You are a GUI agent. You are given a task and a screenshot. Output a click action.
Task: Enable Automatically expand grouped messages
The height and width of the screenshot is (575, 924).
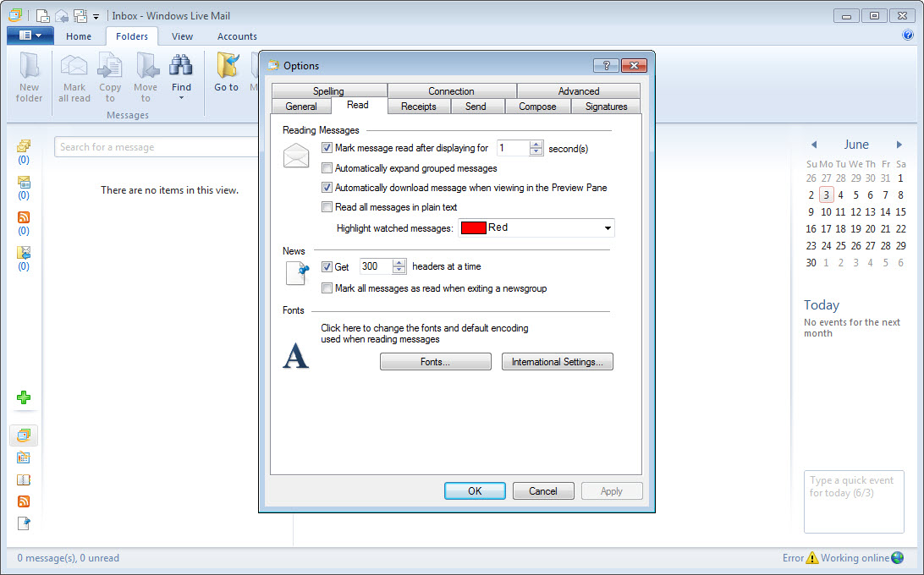(x=327, y=168)
